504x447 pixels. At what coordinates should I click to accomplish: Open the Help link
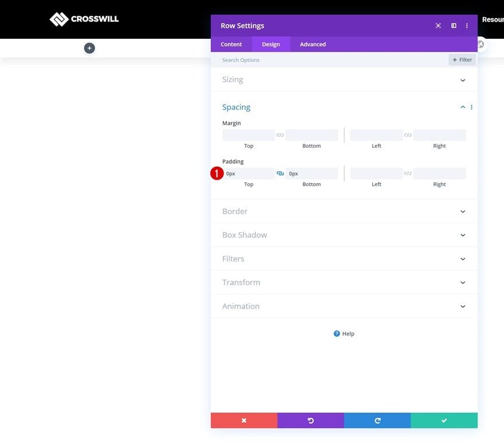tap(344, 334)
